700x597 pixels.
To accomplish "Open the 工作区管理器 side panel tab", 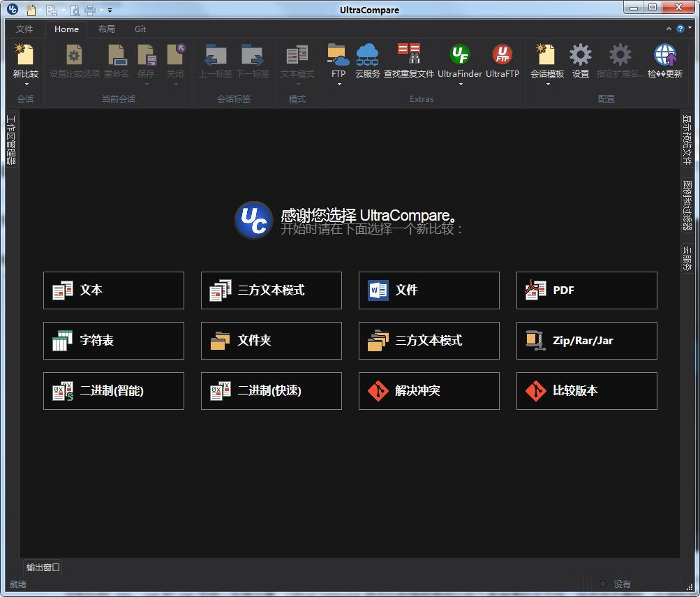I will pyautogui.click(x=11, y=140).
